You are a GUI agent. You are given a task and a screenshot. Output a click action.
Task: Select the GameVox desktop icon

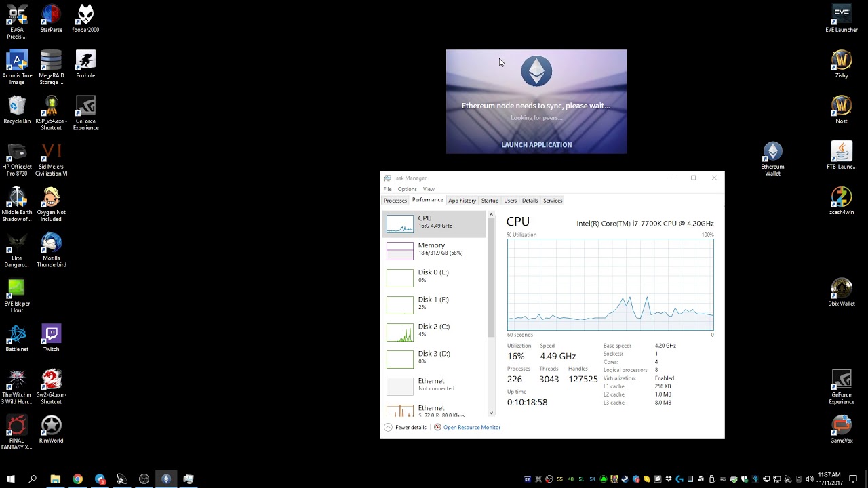[842, 430]
